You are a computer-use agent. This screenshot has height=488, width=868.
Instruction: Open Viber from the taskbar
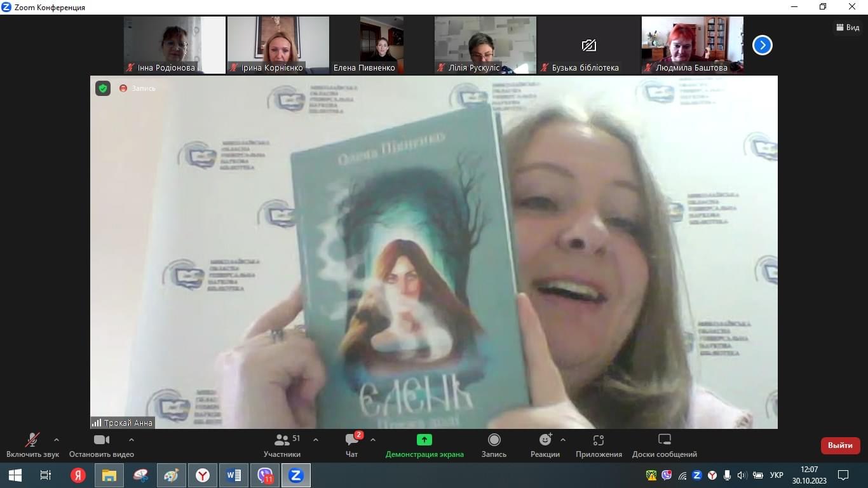tap(265, 475)
